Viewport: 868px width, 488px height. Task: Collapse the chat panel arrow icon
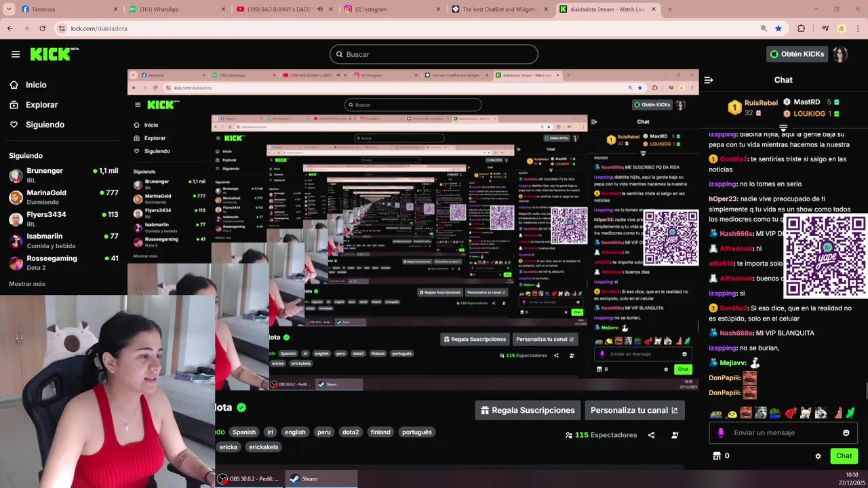(709, 80)
